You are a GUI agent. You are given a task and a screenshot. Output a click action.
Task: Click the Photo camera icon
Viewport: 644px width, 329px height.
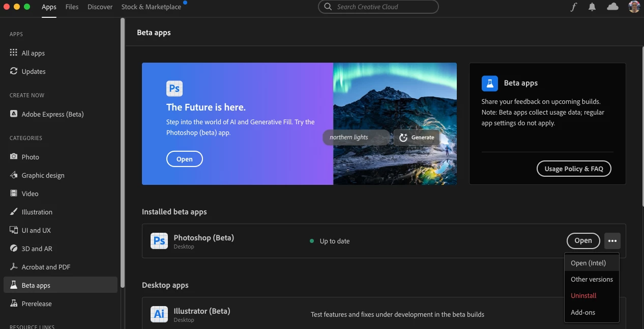point(14,157)
